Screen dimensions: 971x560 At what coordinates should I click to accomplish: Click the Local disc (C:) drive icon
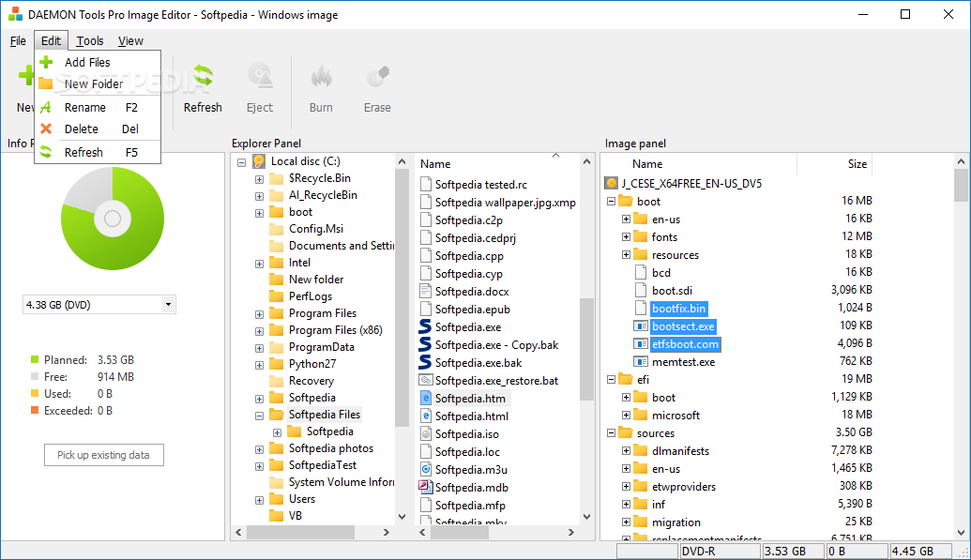click(x=259, y=161)
